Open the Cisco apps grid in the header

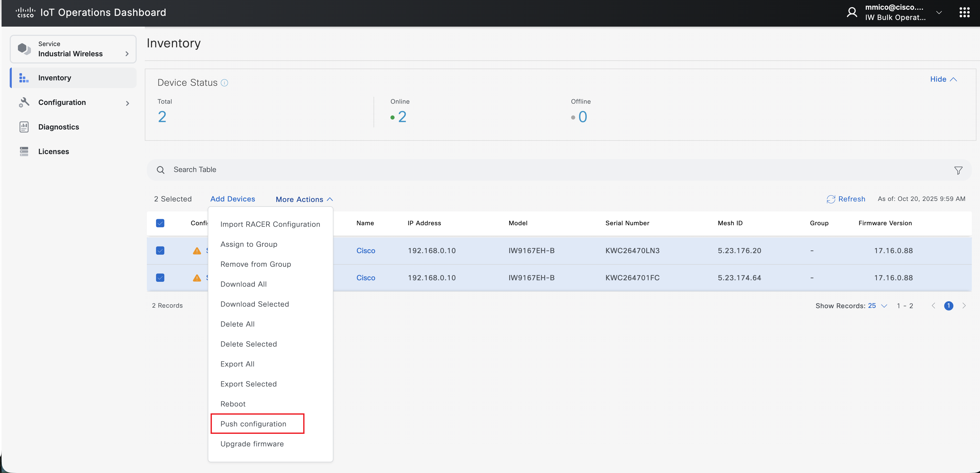965,12
